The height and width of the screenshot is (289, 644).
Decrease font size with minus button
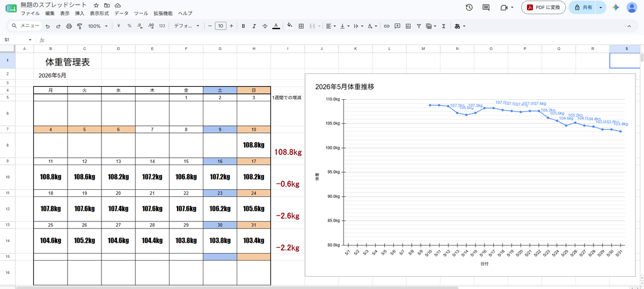click(x=209, y=26)
